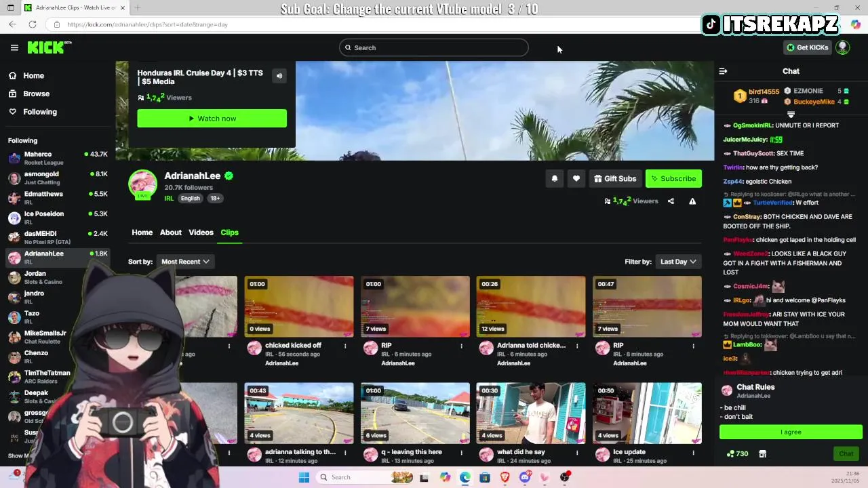Open user profile avatar icon
Viewport: 868px width, 488px height.
(x=842, y=47)
